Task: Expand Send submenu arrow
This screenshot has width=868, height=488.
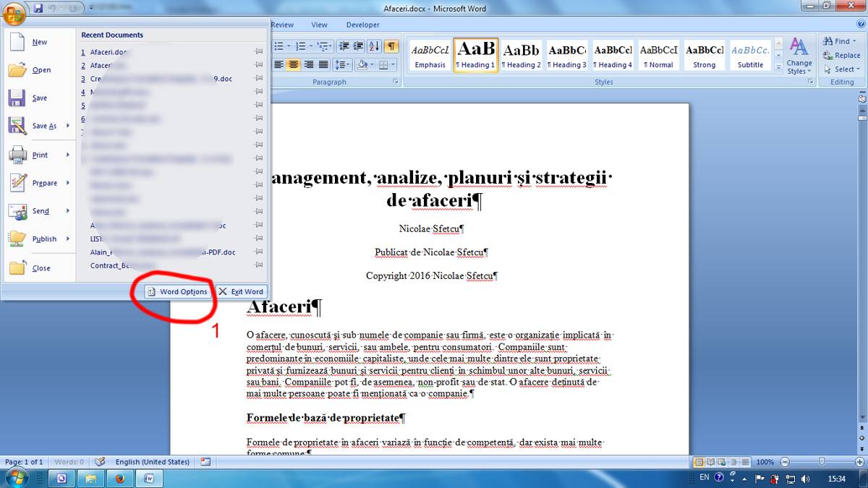Action: click(68, 211)
